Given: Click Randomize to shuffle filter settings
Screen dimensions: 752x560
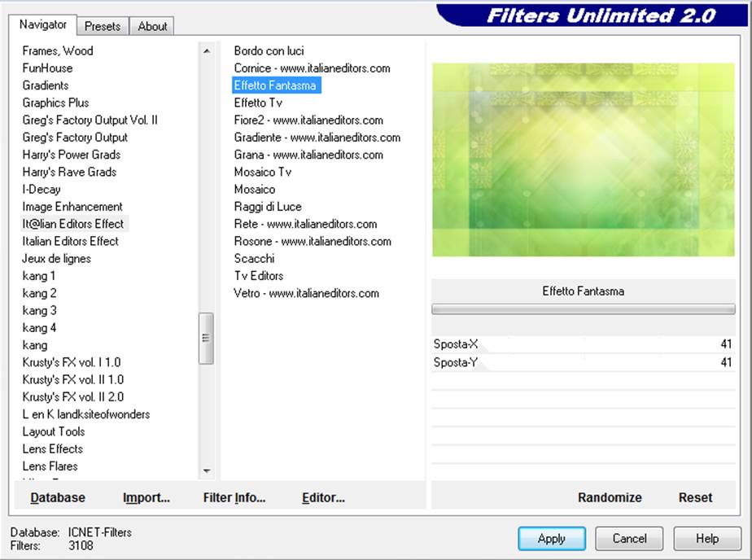Looking at the screenshot, I should [x=610, y=497].
